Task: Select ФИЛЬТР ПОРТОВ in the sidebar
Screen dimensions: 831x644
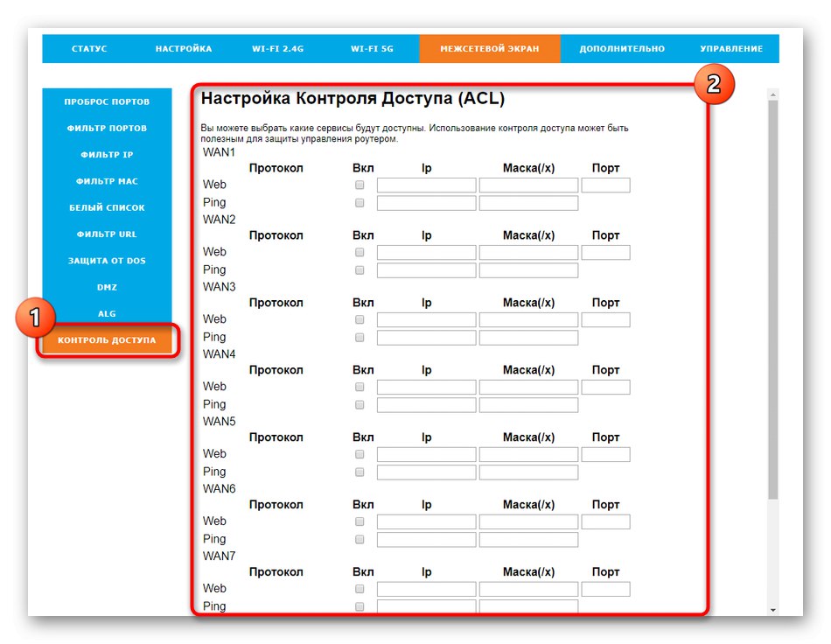Action: click(x=107, y=128)
